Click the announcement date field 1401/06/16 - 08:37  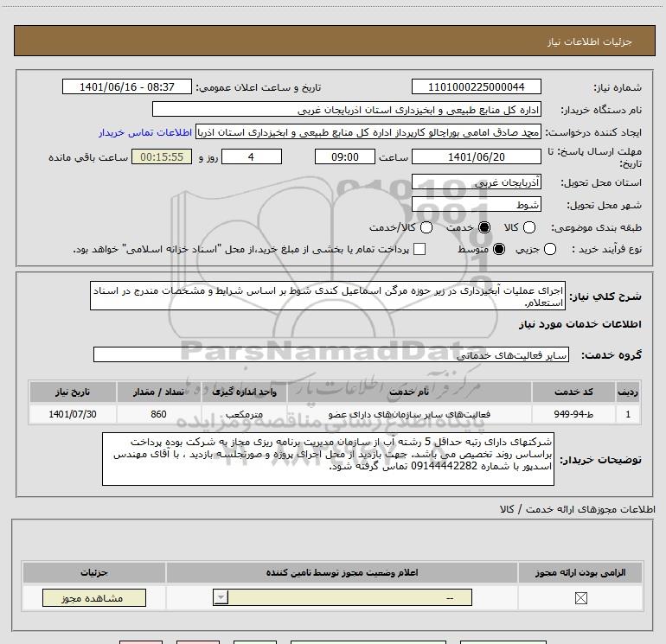[127, 87]
